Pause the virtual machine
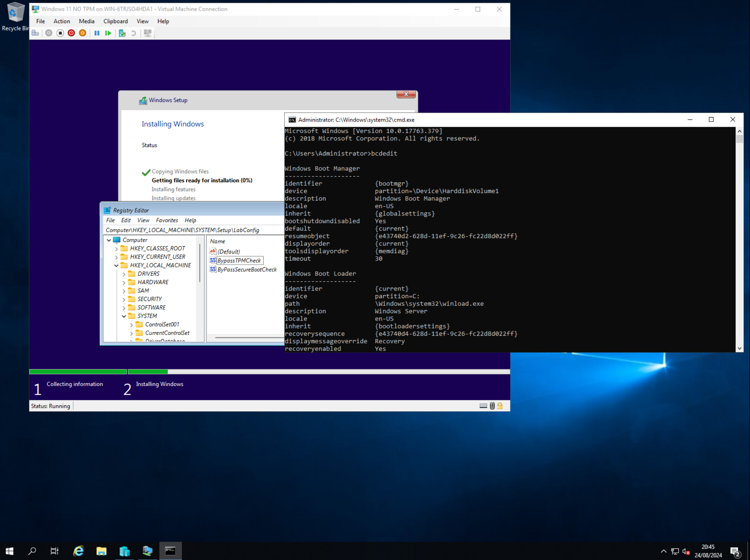Screen dimensions: 750x560 [x=97, y=33]
